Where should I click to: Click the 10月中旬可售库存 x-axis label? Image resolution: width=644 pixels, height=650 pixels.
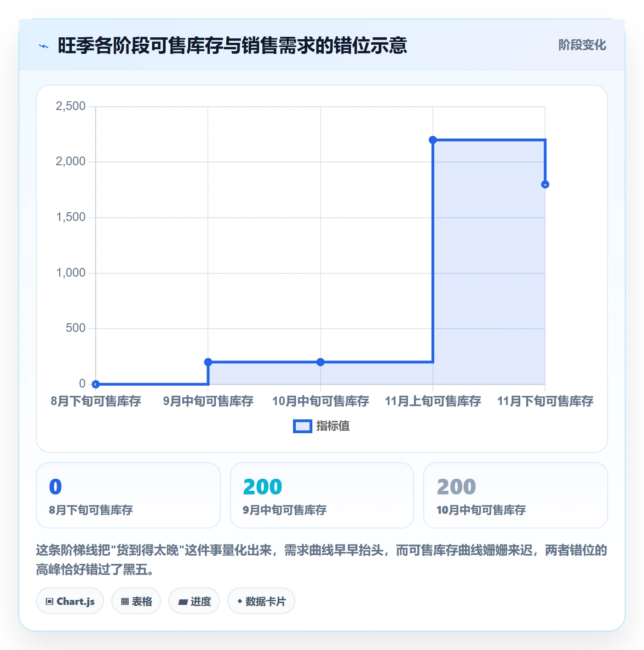321,401
